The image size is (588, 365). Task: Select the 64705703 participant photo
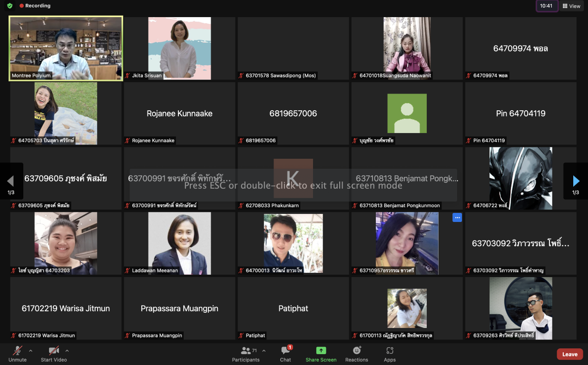[x=66, y=113]
